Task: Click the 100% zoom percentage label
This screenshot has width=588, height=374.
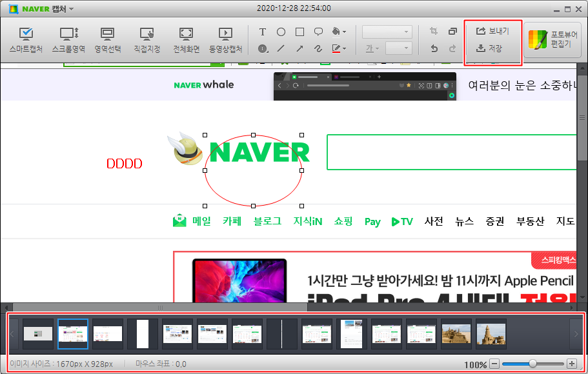Action: (x=476, y=364)
